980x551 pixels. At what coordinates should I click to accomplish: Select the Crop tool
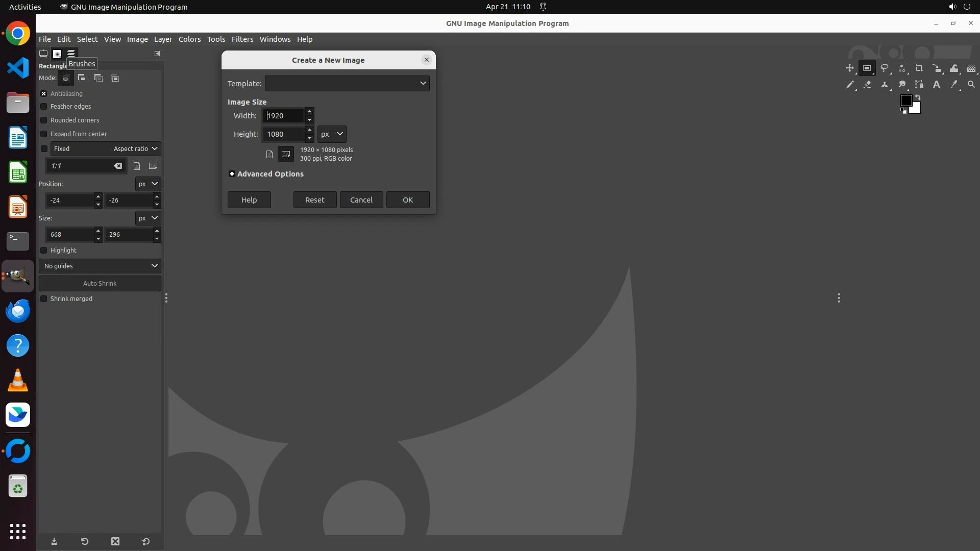pyautogui.click(x=919, y=68)
